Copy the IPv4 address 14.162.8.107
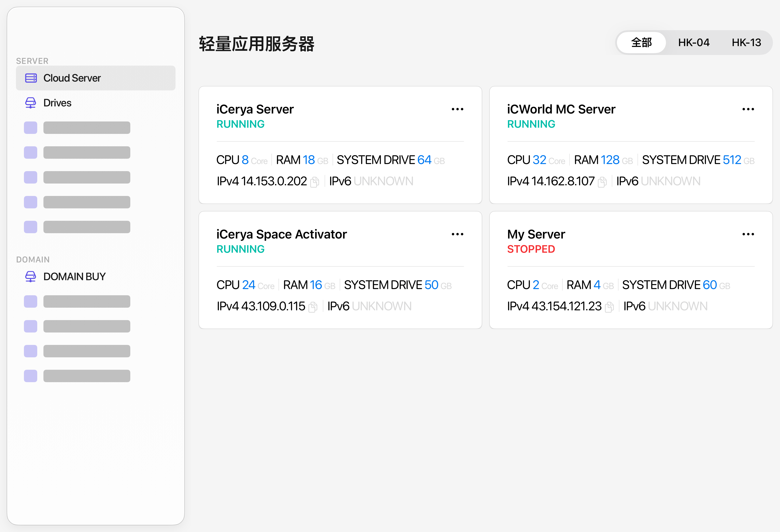This screenshot has width=780, height=532. pyautogui.click(x=602, y=182)
